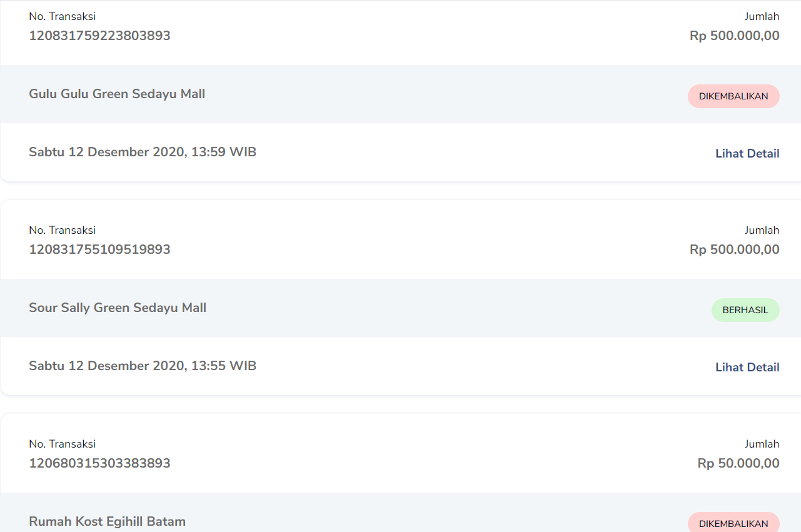The image size is (801, 532).
Task: Click date Sabtu 12 Desember 2020, 13:59 WIB
Action: [x=143, y=152]
